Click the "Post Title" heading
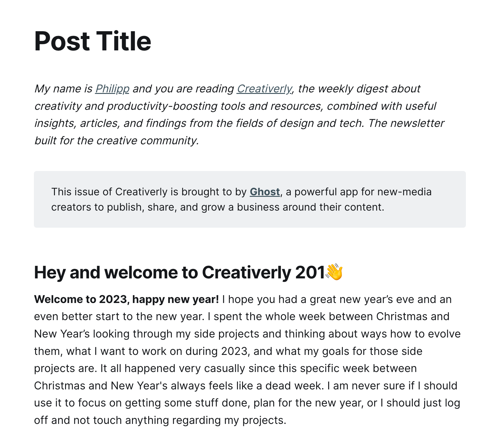The height and width of the screenshot is (441, 504). coord(92,41)
